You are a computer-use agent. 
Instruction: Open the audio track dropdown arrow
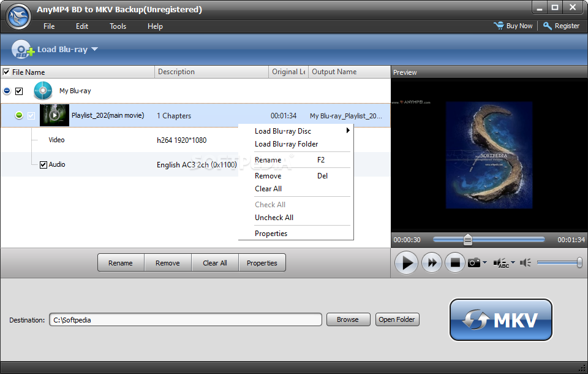pos(513,262)
